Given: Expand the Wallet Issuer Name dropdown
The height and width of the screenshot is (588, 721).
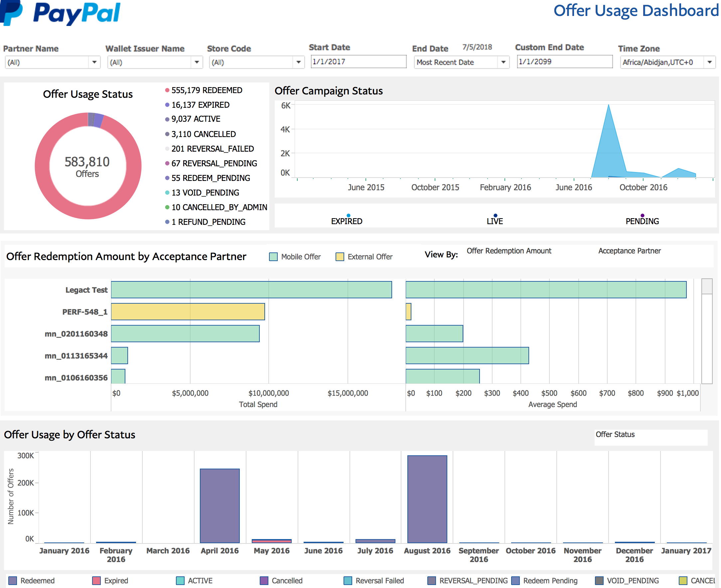Looking at the screenshot, I should [197, 62].
